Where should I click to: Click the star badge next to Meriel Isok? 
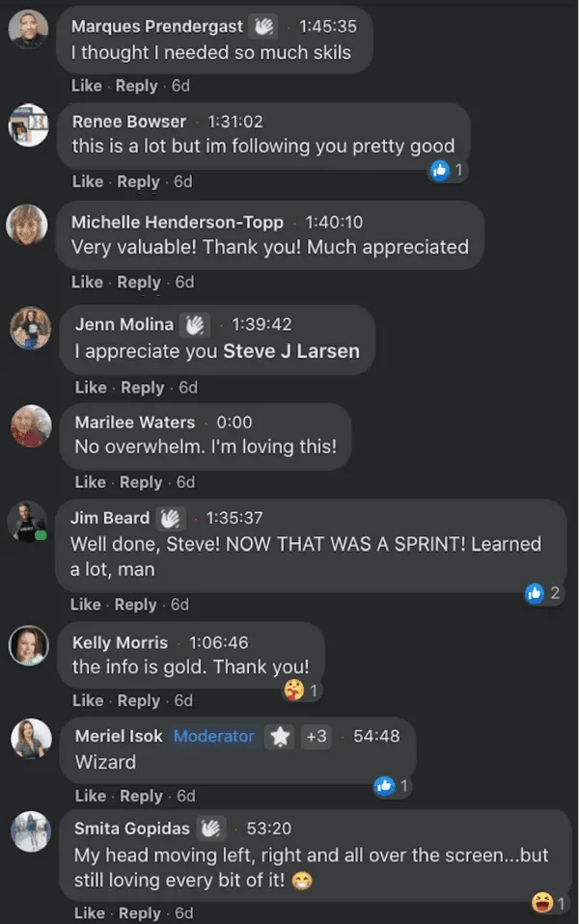click(280, 737)
